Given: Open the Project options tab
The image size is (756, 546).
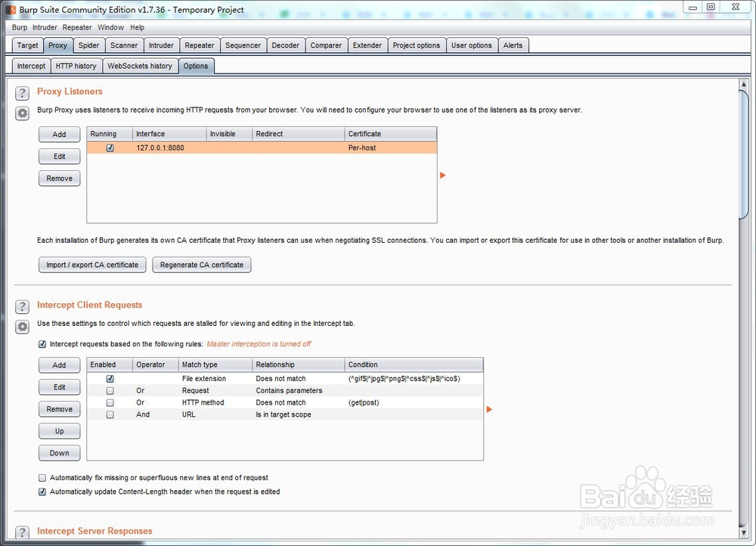Looking at the screenshot, I should point(417,45).
